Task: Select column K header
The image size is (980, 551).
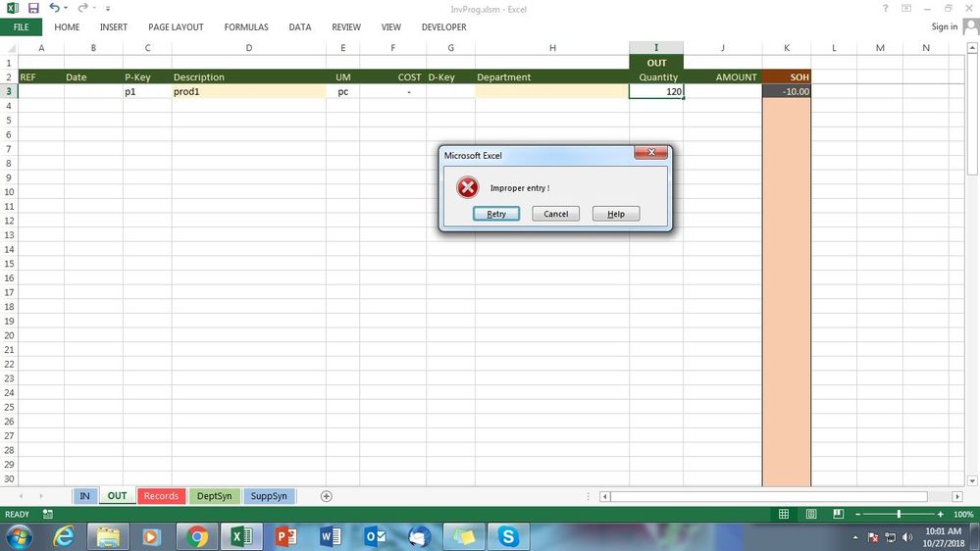Action: point(786,47)
